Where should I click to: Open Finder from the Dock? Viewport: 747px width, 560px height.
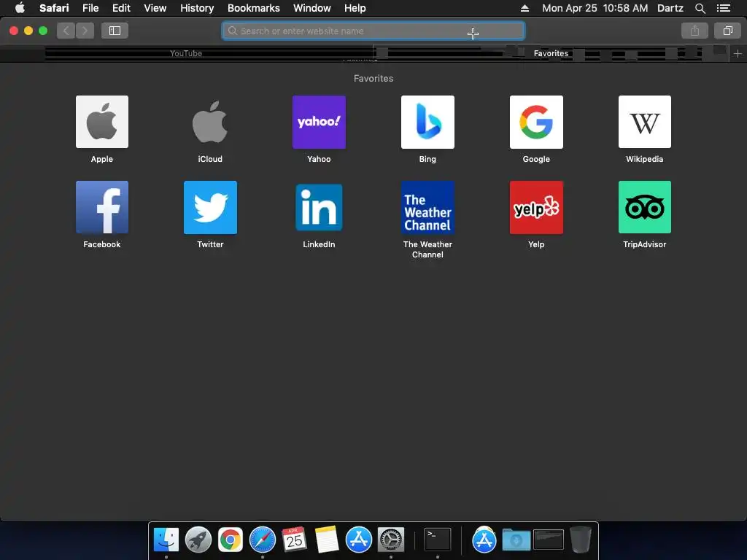(x=166, y=540)
